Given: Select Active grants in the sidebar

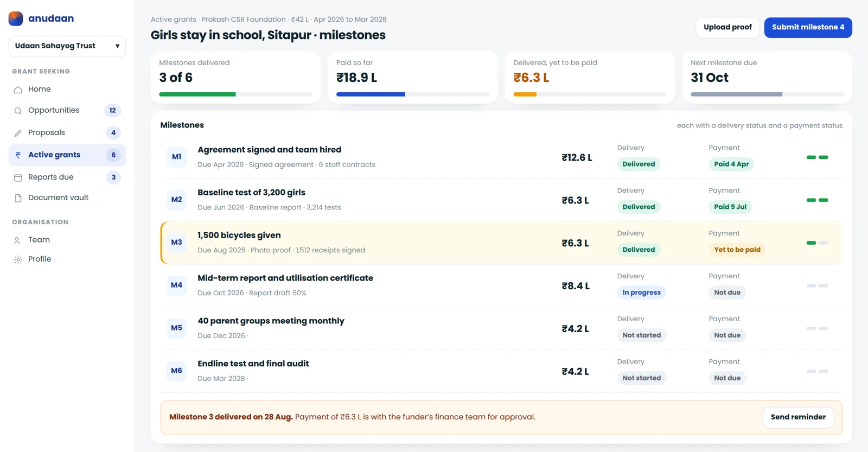Looking at the screenshot, I should pyautogui.click(x=67, y=155).
